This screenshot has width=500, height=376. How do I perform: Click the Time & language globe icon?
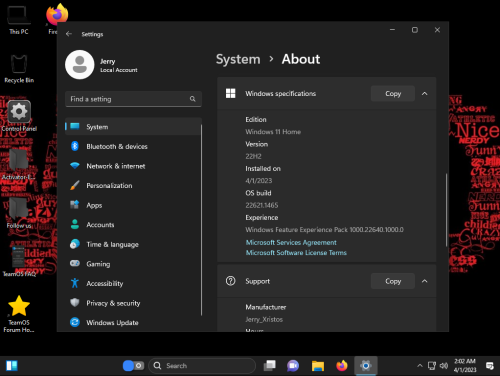(x=75, y=244)
